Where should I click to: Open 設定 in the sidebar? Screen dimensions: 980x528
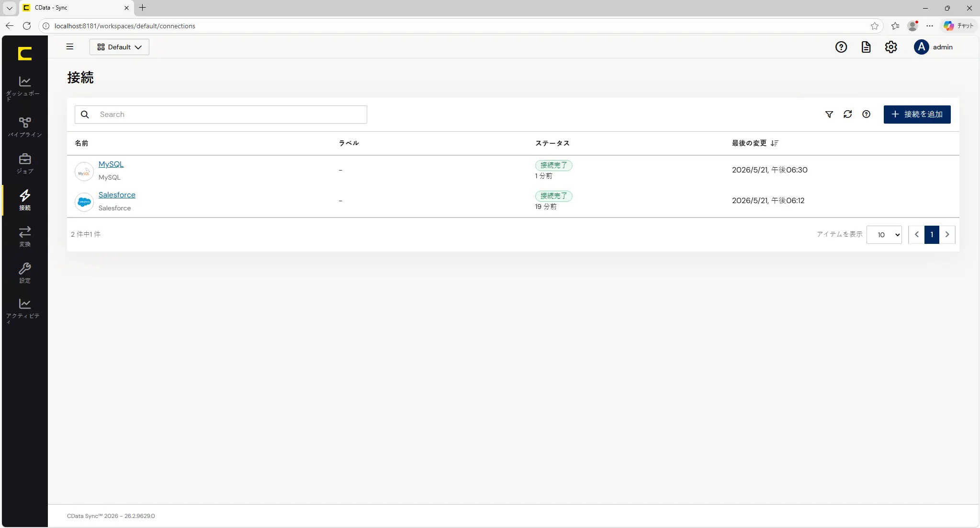(24, 273)
